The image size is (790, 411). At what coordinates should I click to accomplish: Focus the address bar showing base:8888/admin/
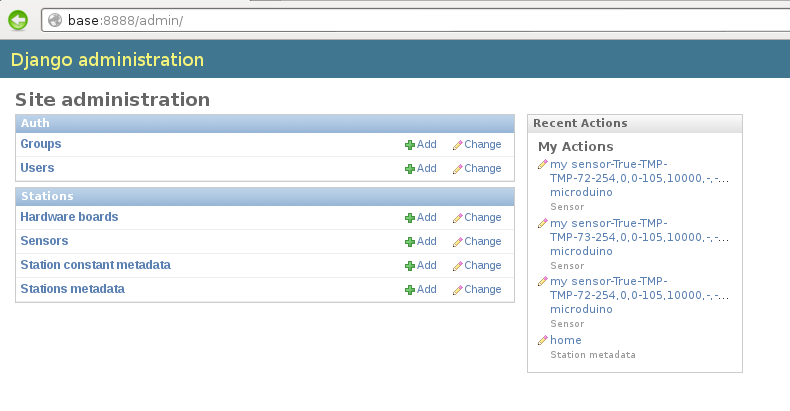click(x=416, y=20)
